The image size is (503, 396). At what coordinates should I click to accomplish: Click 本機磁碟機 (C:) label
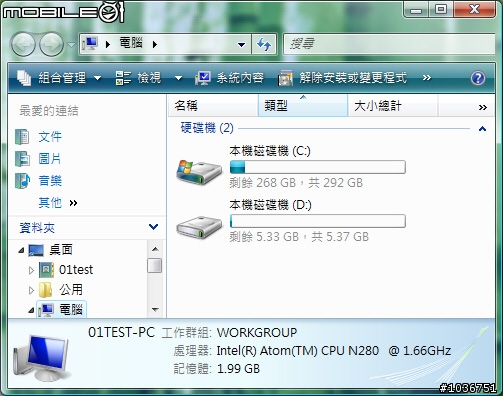(270, 151)
